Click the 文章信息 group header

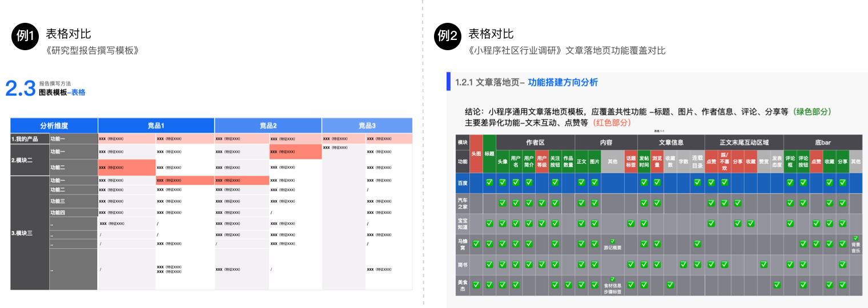671,142
